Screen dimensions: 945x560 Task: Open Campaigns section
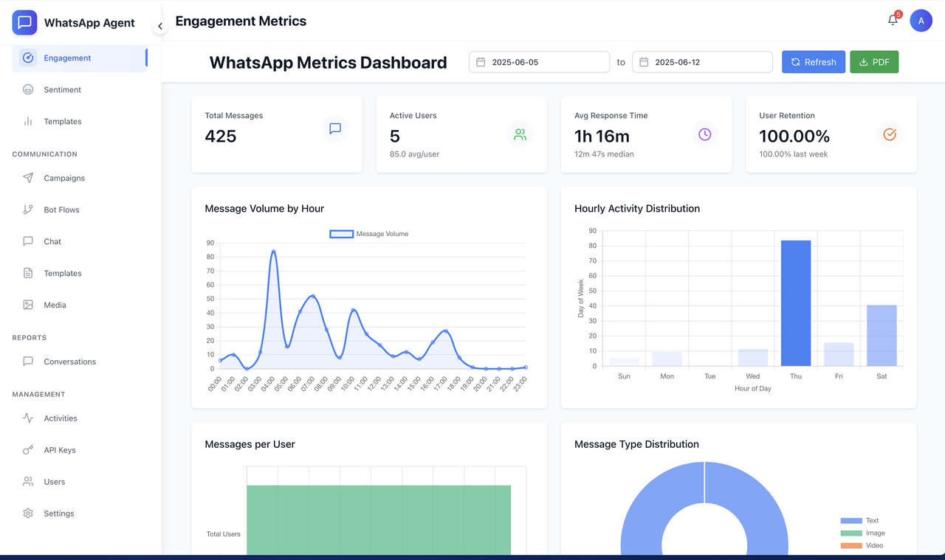[x=80, y=178]
